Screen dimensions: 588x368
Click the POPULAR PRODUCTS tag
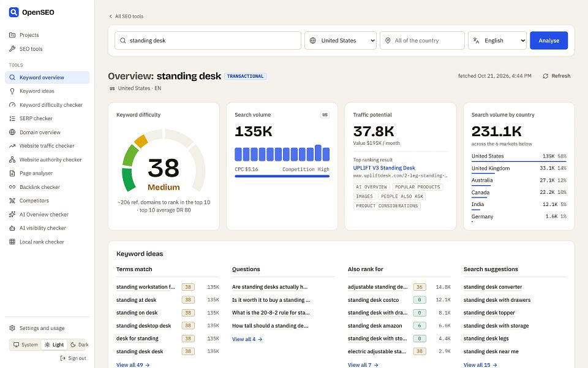tap(417, 187)
